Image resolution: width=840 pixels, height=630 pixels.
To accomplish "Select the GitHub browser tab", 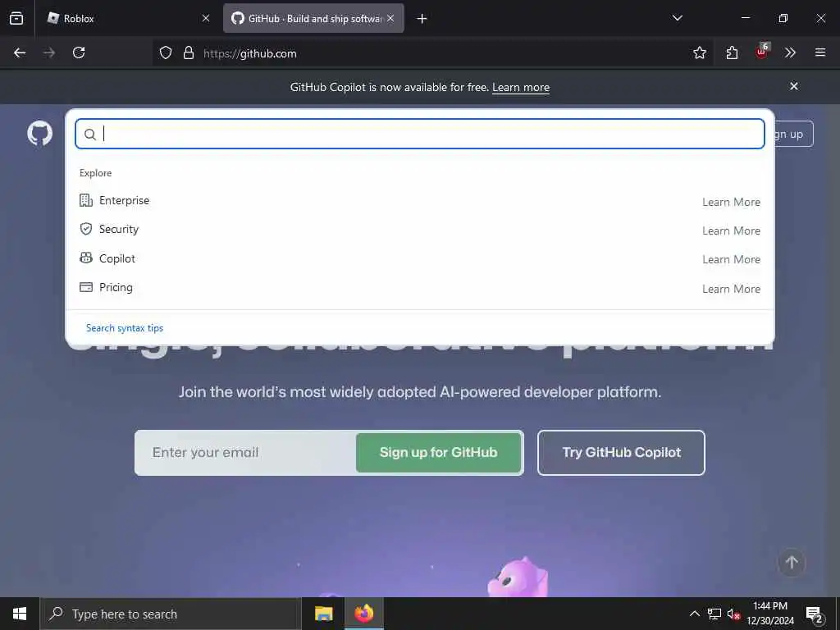I will [314, 19].
